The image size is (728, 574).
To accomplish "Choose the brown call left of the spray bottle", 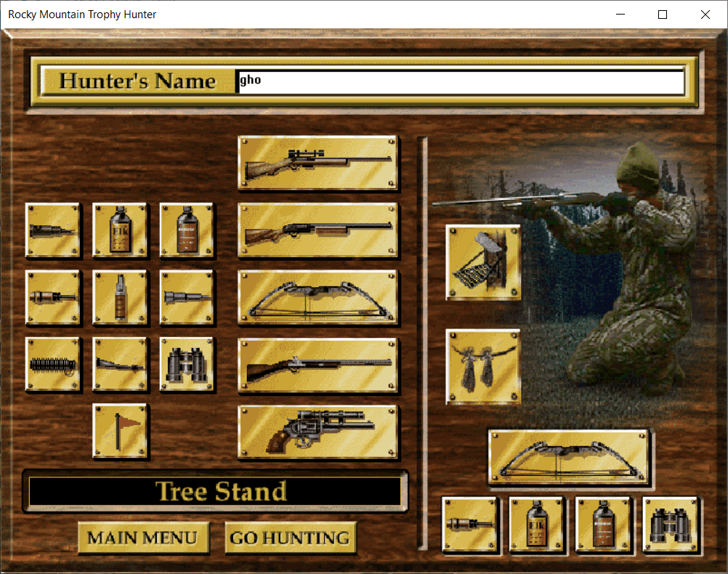I will [x=53, y=297].
